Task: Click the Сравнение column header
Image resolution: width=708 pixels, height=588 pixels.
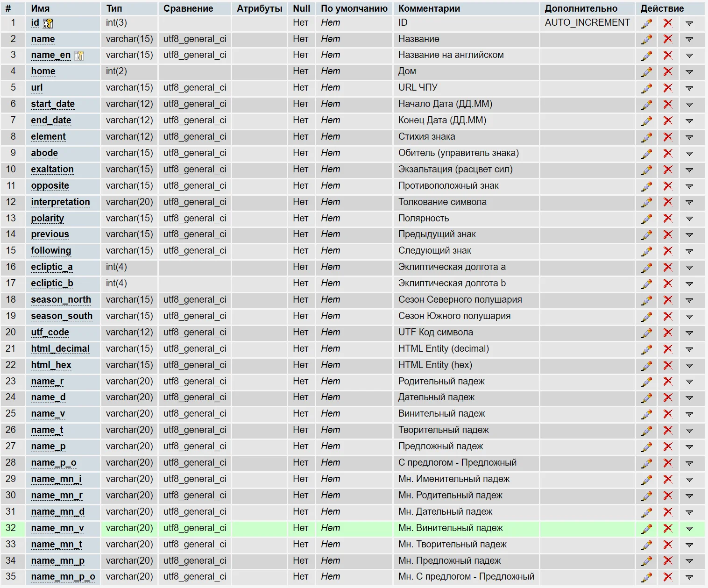Action: 188,8
